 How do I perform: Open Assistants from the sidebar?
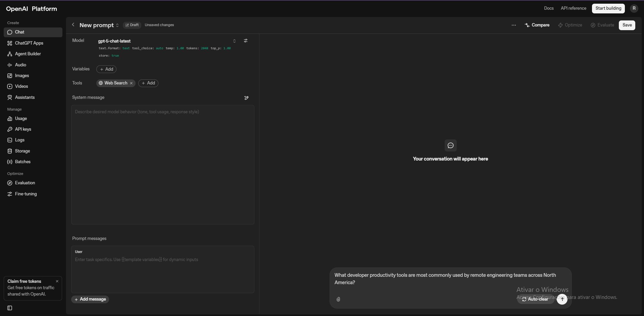25,97
